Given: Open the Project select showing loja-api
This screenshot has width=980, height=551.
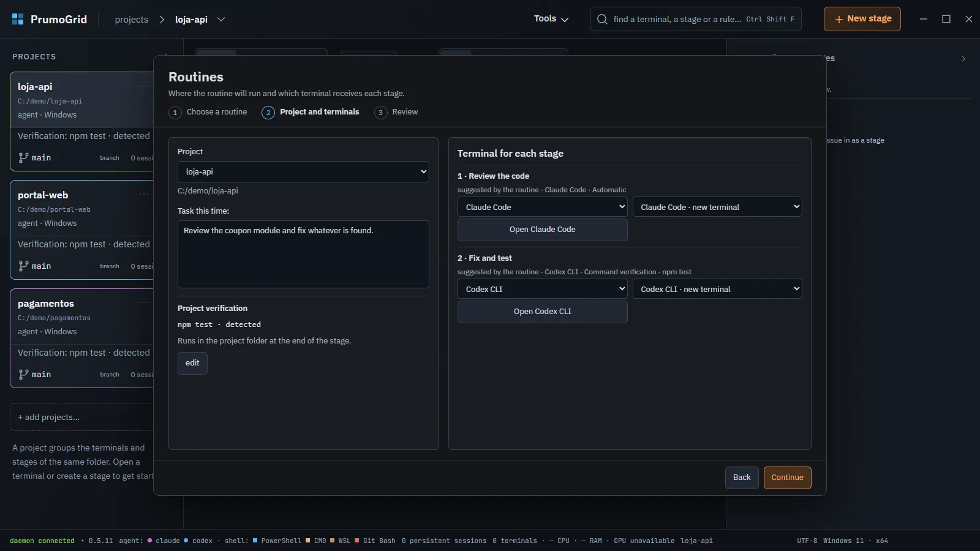Looking at the screenshot, I should [x=303, y=171].
